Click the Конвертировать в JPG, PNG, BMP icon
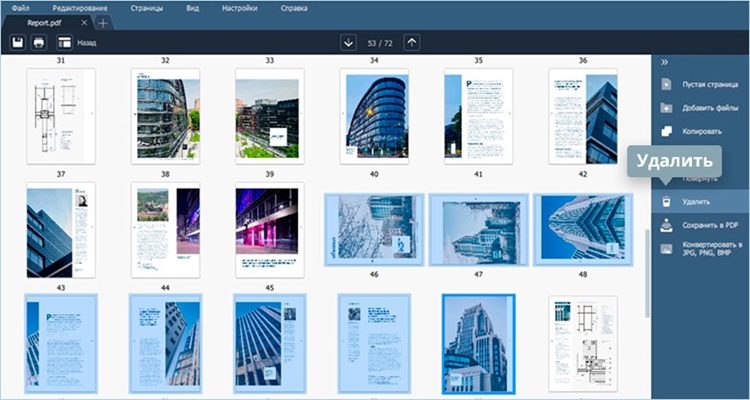 (x=666, y=248)
